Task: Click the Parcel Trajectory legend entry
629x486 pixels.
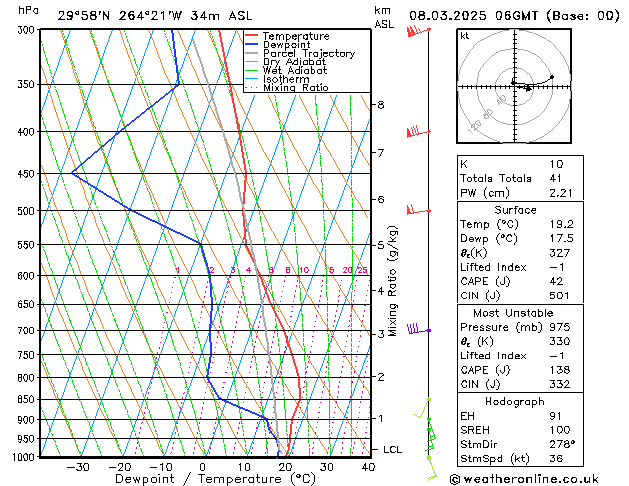Action: click(300, 53)
